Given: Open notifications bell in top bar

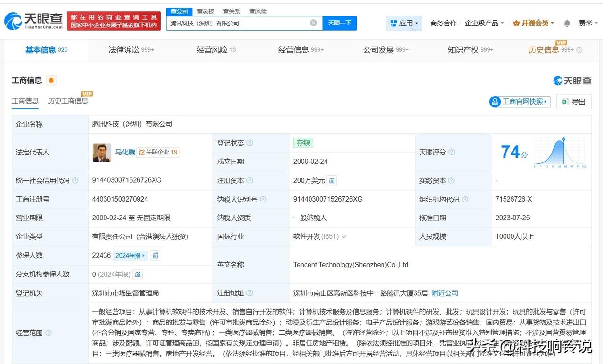Looking at the screenshot, I should coord(567,23).
